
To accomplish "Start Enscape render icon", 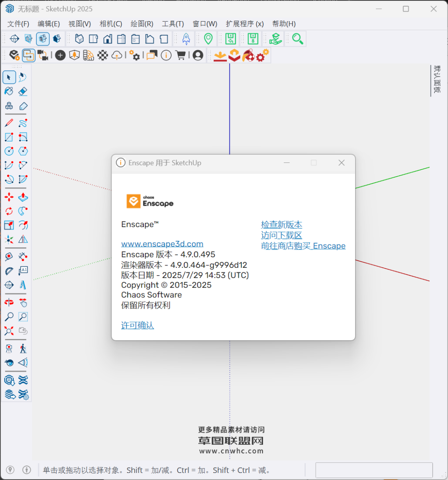I will 14,56.
